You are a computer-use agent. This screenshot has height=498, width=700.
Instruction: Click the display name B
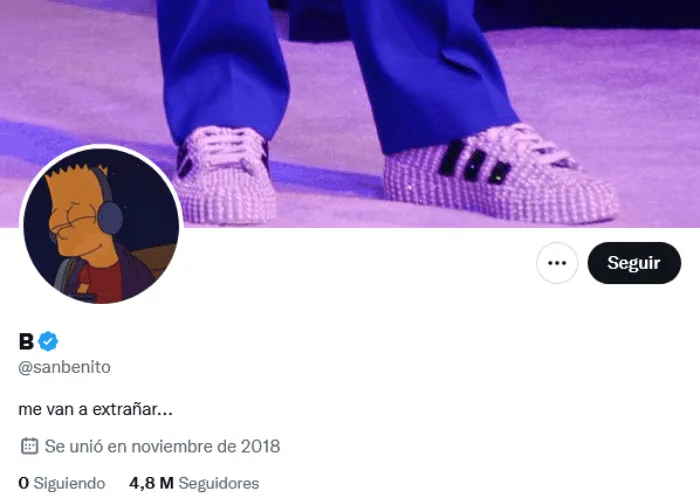coord(26,341)
